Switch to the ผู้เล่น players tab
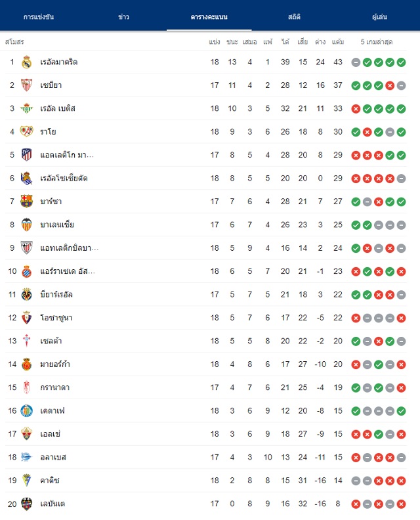 point(379,17)
